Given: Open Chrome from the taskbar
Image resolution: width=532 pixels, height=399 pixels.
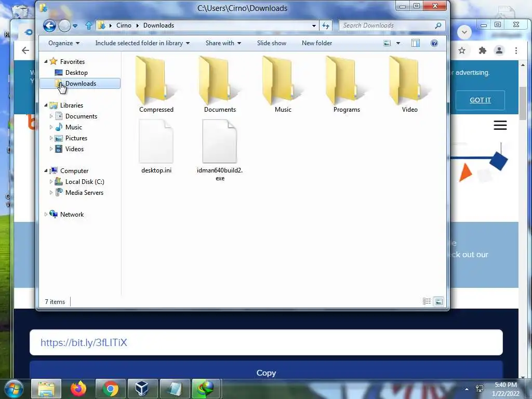Looking at the screenshot, I should tap(110, 389).
